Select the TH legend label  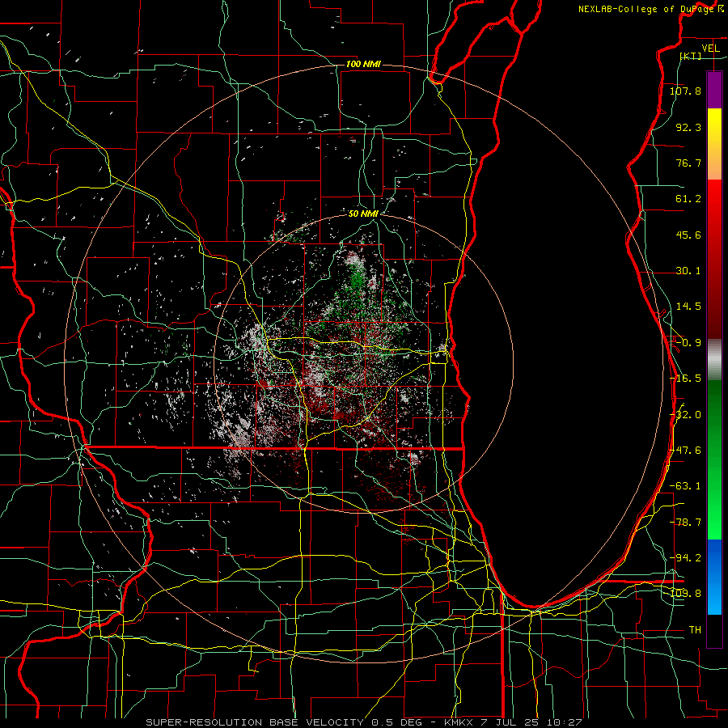click(695, 630)
